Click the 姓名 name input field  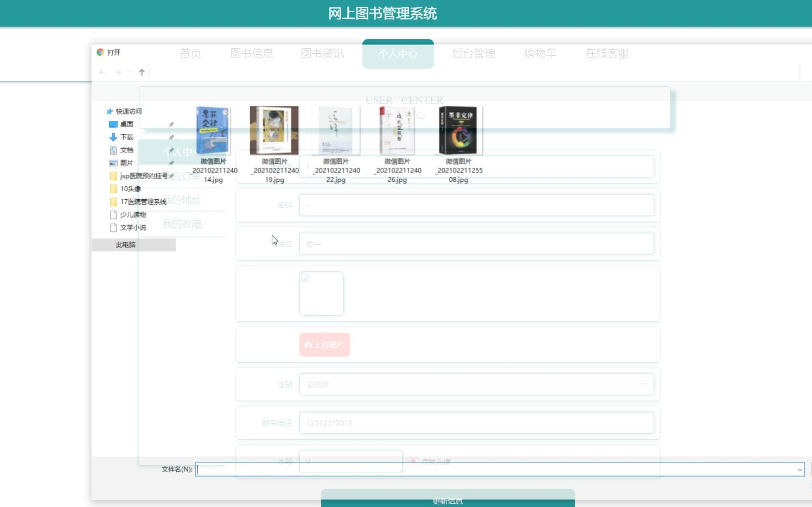[x=477, y=244]
